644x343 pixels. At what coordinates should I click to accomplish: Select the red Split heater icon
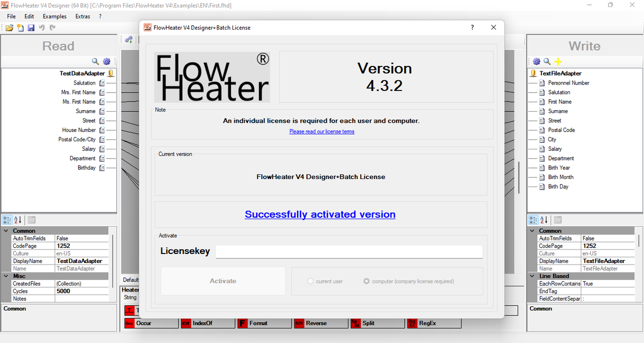[356, 323]
